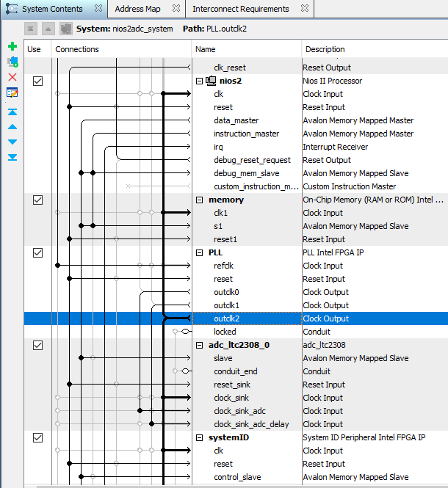
Task: Switch to the System Contents tab
Action: [52, 9]
